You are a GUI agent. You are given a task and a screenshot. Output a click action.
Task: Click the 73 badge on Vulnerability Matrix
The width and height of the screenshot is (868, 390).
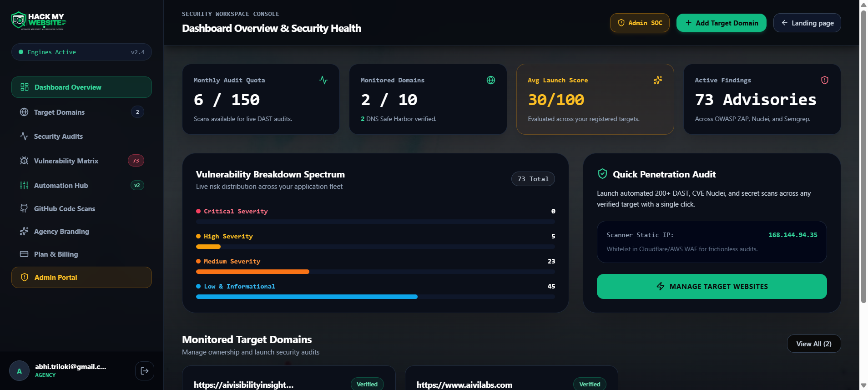136,161
